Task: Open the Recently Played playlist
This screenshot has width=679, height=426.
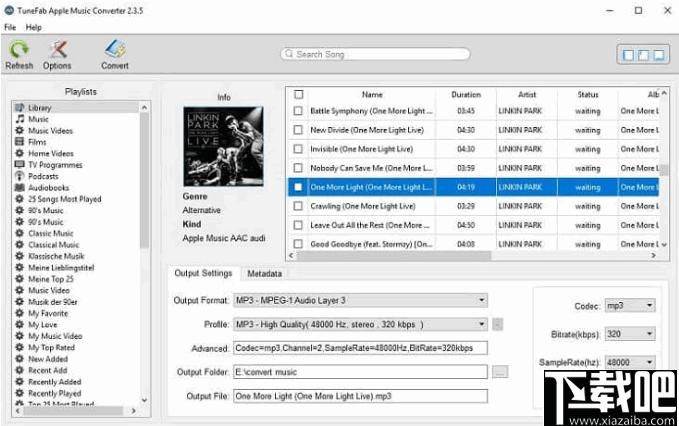Action: [x=55, y=393]
